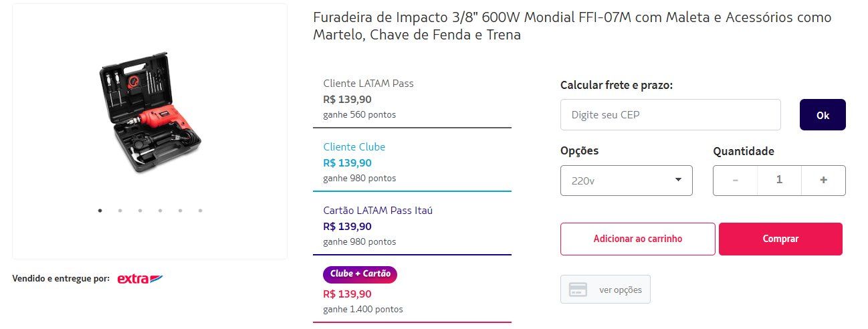
Task: Jump to the last carousel image dot
Action: point(200,211)
